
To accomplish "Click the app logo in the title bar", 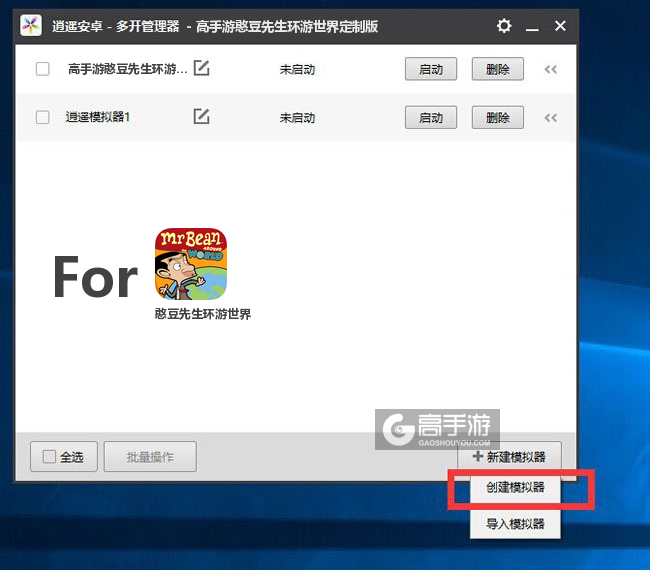I will point(31,26).
